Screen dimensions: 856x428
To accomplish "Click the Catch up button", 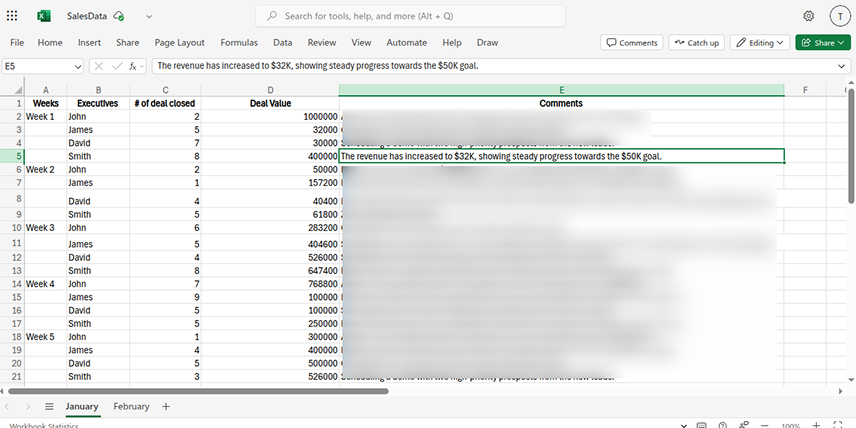I will [696, 43].
